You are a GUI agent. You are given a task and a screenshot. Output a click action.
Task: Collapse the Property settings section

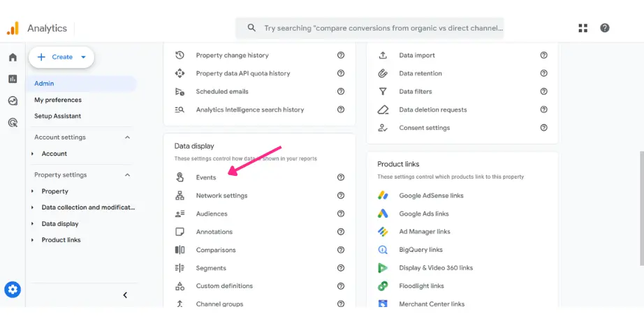(x=127, y=175)
